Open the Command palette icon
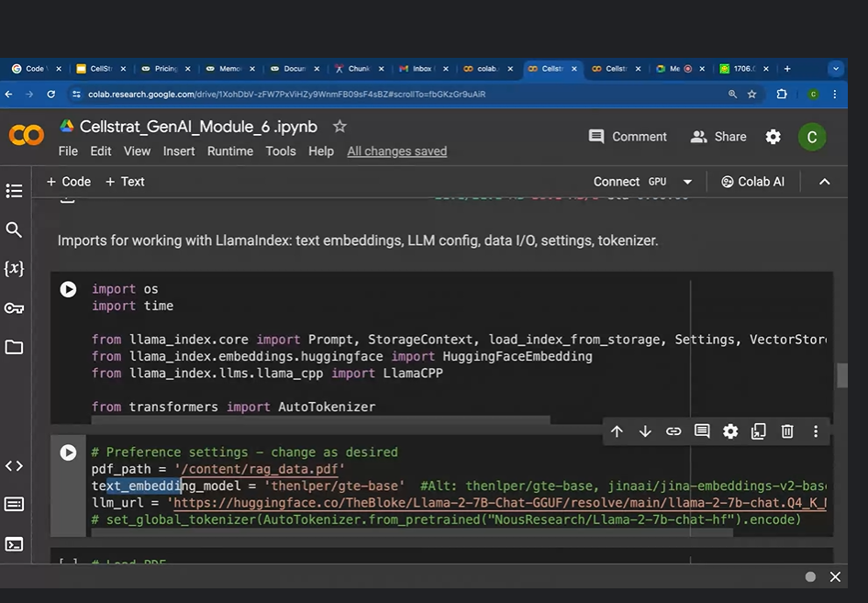The height and width of the screenshot is (603, 868). point(14,504)
